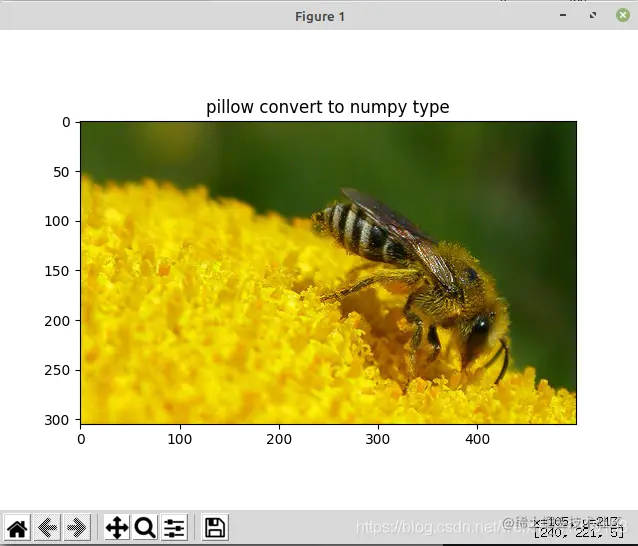Click the y-axis tick label 150
The image size is (638, 546).
click(x=57, y=271)
